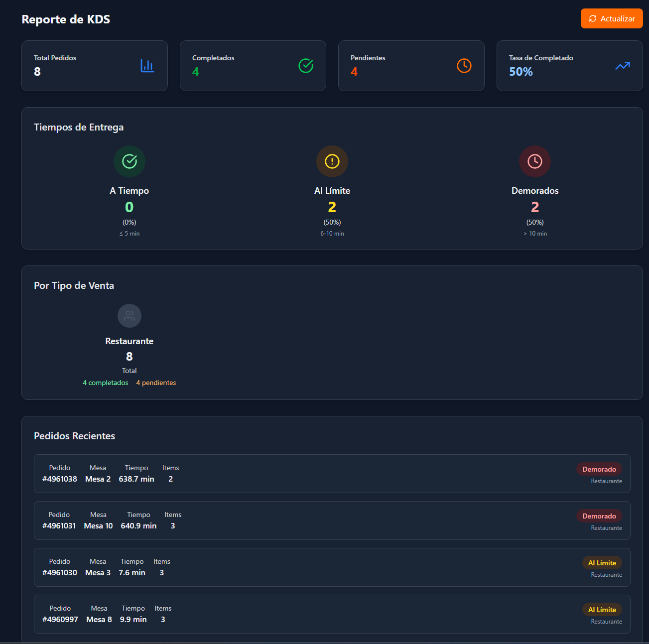The height and width of the screenshot is (644, 649).
Task: Click the trending arrow icon in Tasa de Completado
Action: tap(622, 66)
